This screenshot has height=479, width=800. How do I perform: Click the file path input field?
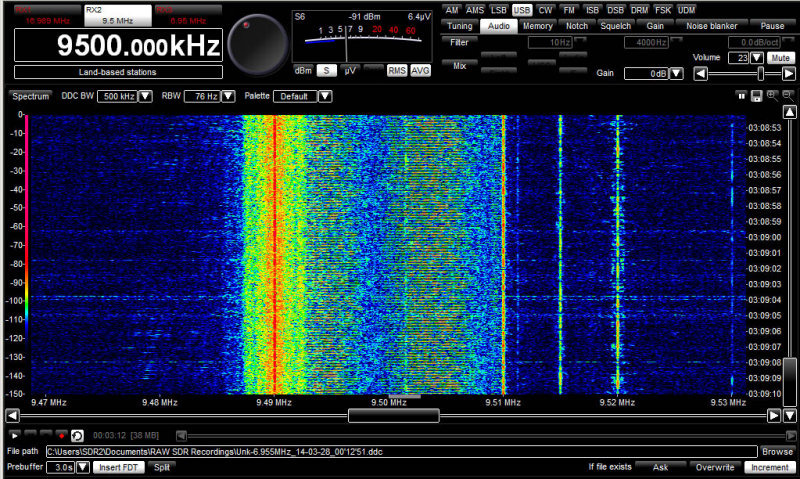point(402,451)
